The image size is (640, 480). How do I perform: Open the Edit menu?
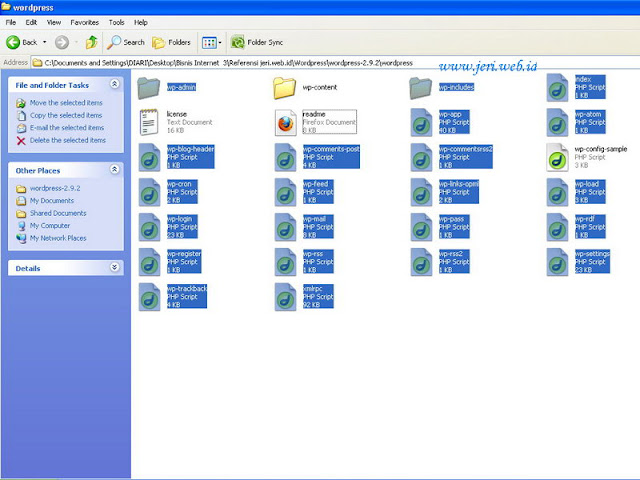click(x=31, y=22)
